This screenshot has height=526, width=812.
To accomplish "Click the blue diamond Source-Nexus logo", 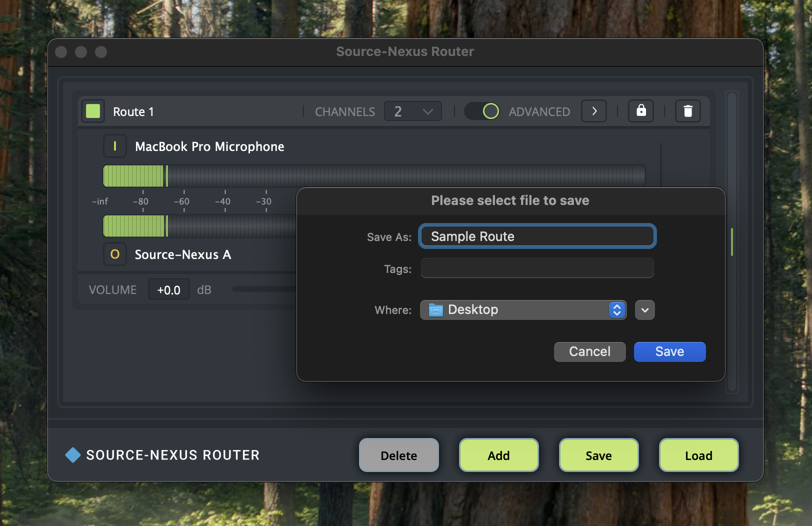I will click(x=73, y=455).
